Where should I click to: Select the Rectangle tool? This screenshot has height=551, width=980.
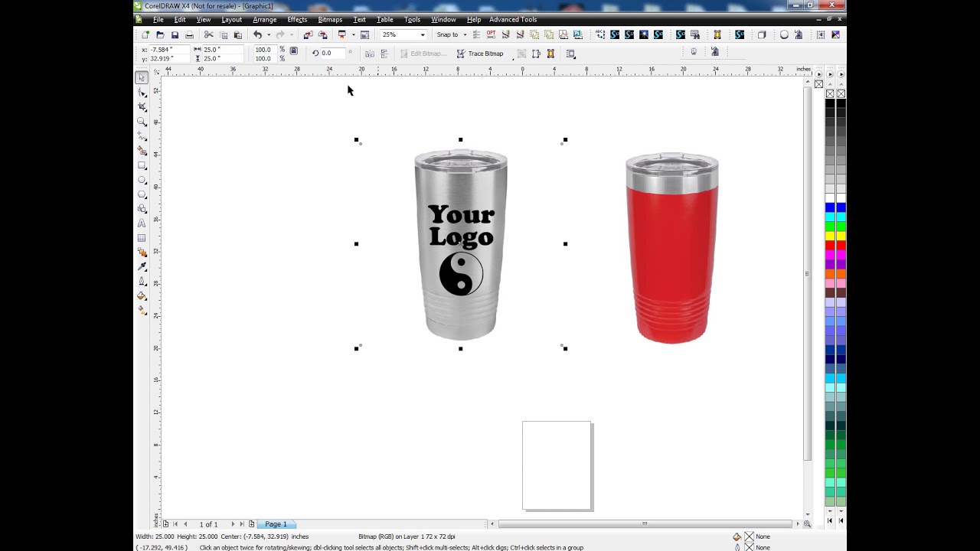click(x=142, y=165)
